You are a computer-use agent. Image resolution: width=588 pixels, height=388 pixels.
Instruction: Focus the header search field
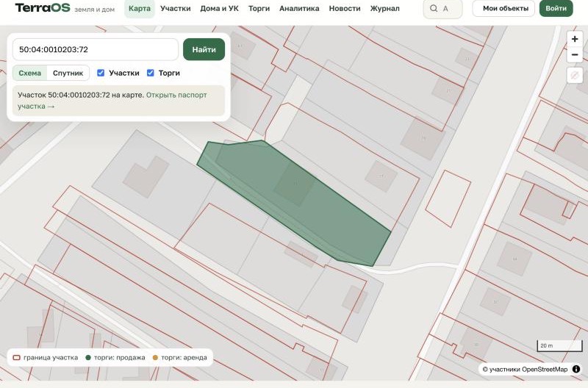pos(443,9)
